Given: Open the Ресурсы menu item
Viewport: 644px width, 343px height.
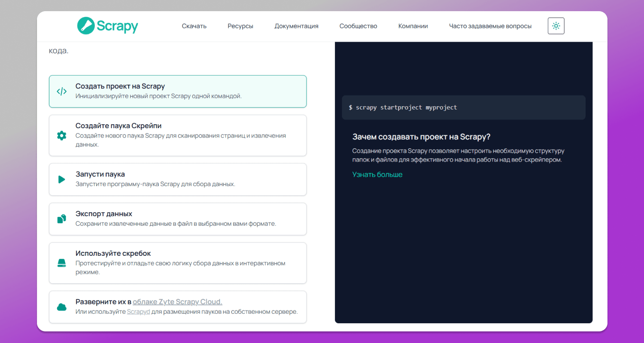Looking at the screenshot, I should pyautogui.click(x=240, y=26).
